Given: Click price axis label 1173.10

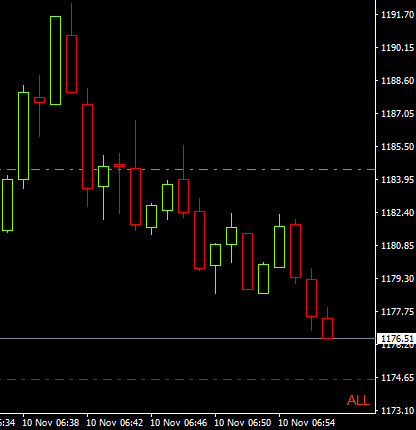Looking at the screenshot, I should [x=397, y=411].
